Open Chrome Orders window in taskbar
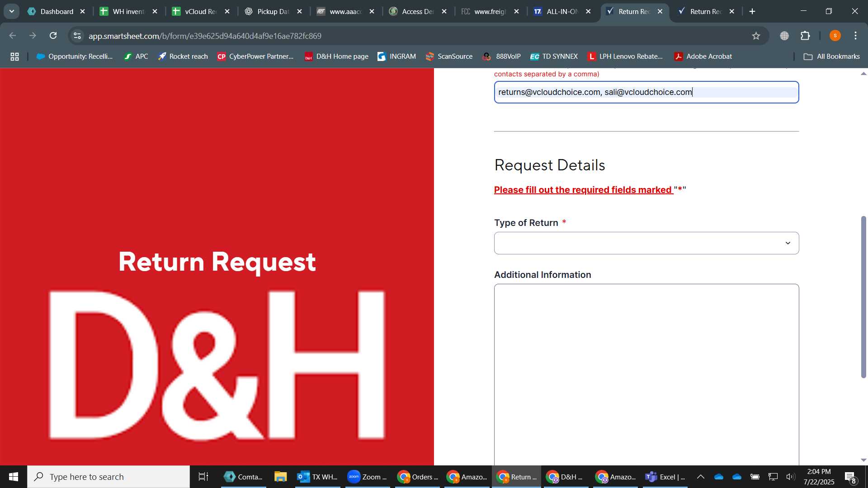 pyautogui.click(x=418, y=477)
